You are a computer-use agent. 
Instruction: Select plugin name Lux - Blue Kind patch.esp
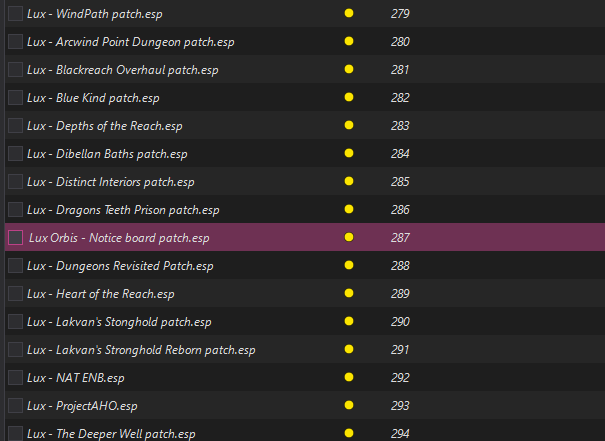click(x=93, y=98)
